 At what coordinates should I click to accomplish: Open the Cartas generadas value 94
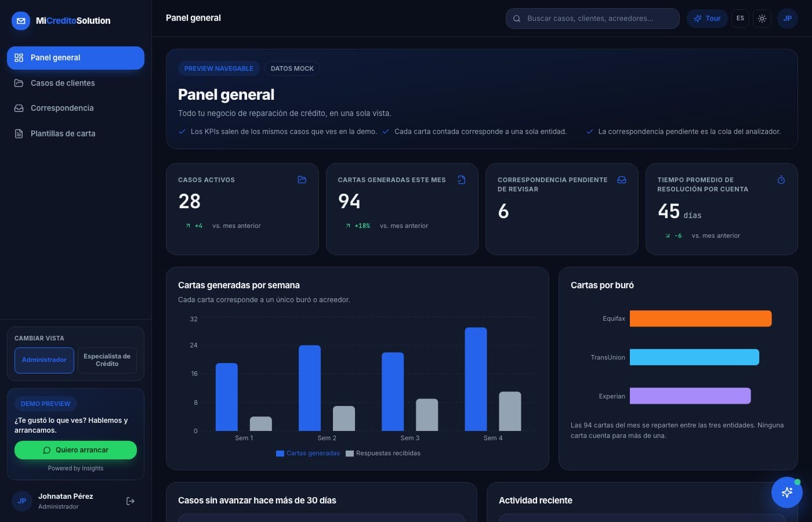point(349,201)
